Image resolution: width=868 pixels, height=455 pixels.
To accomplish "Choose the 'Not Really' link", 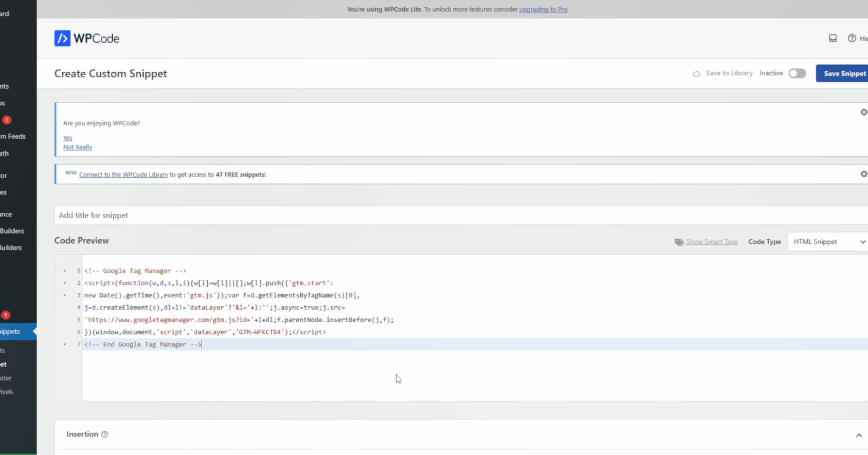I will tap(78, 147).
